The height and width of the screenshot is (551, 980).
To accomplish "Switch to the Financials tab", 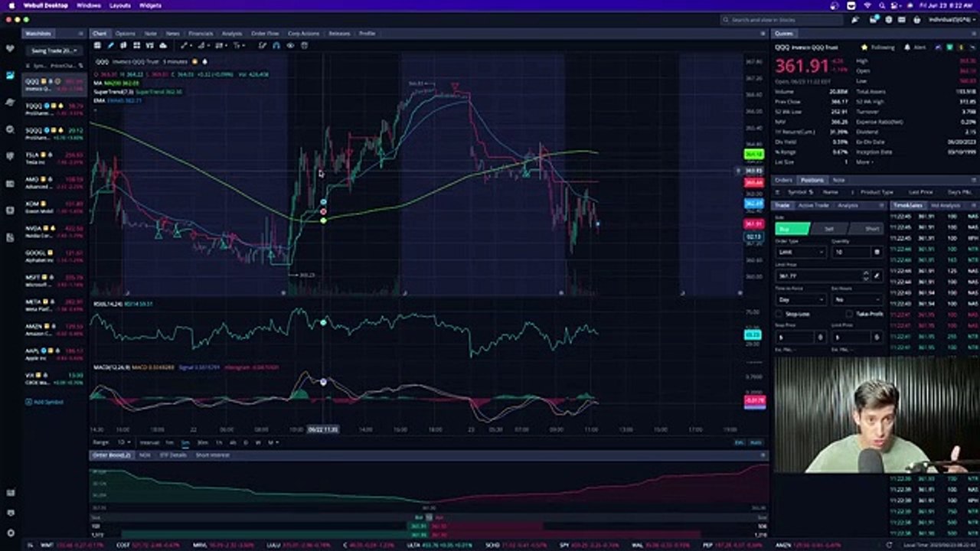I will pos(201,34).
